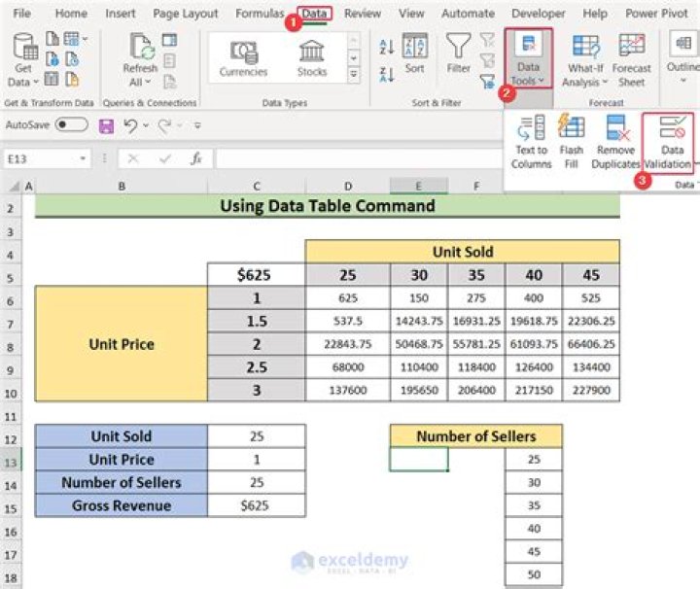Switch to the Developer tab
700x589 pixels.
click(539, 14)
